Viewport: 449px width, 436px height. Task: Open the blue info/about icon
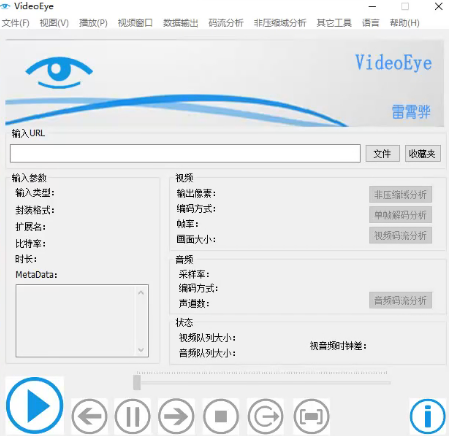[x=428, y=417]
